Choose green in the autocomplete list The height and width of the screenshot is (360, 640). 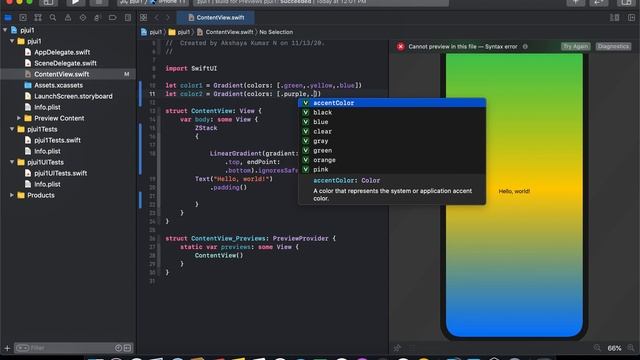click(x=392, y=150)
